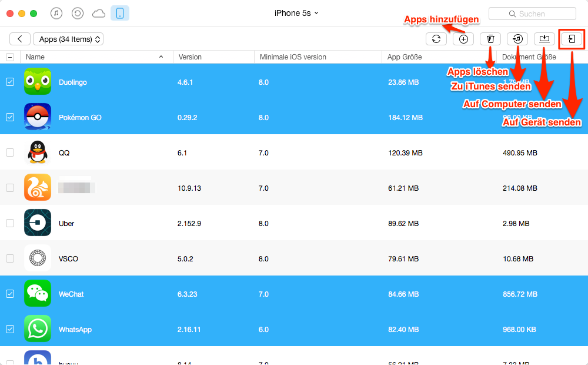Click the orange UC Browser app icon
Viewport: 588px width, 365px height.
(38, 187)
